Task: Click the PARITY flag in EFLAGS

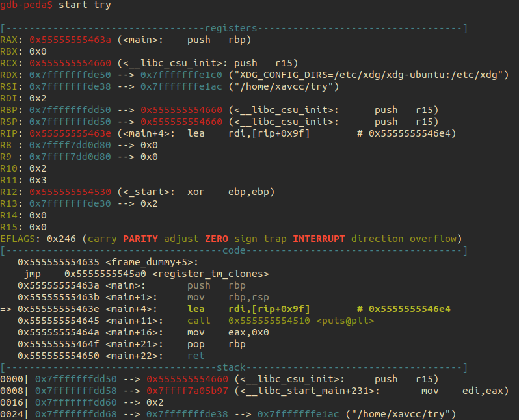Action: [142, 239]
